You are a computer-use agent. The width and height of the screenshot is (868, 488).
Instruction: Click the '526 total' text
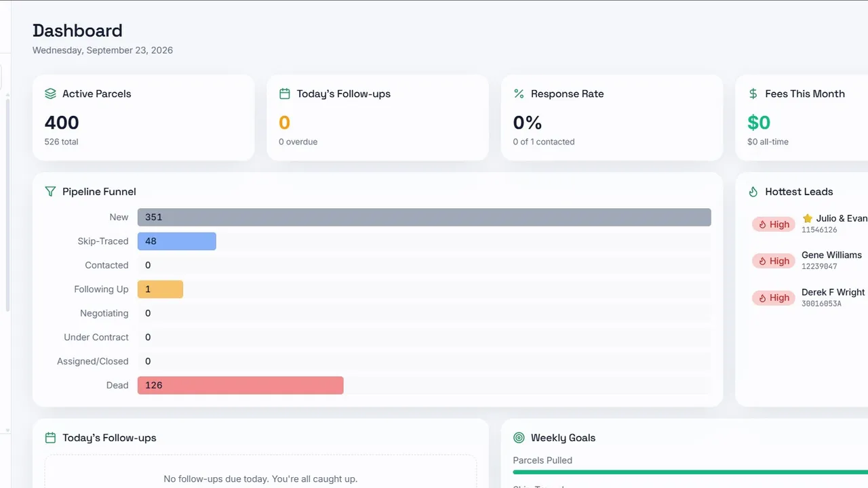tap(62, 142)
